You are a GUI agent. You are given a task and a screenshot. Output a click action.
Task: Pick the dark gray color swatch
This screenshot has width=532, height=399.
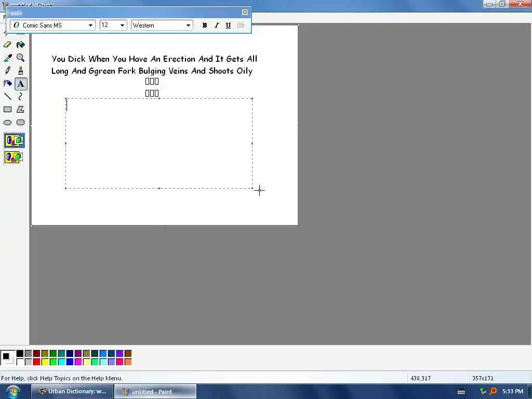click(28, 353)
